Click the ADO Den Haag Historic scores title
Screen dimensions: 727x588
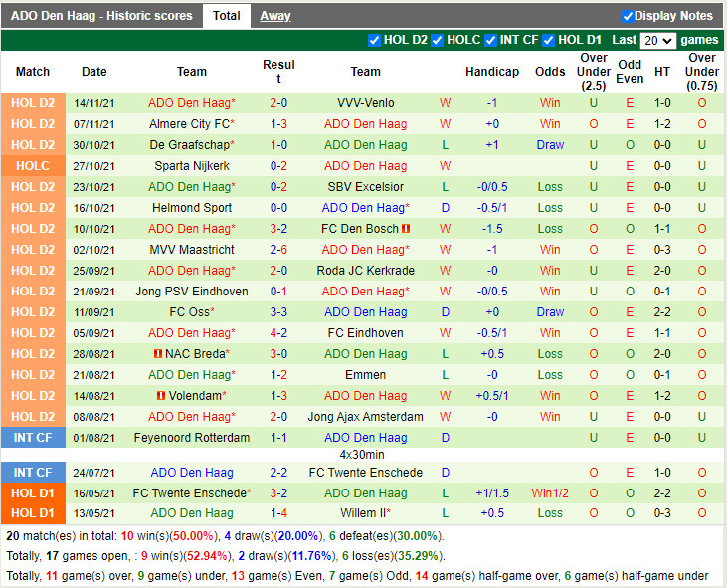[x=101, y=16]
